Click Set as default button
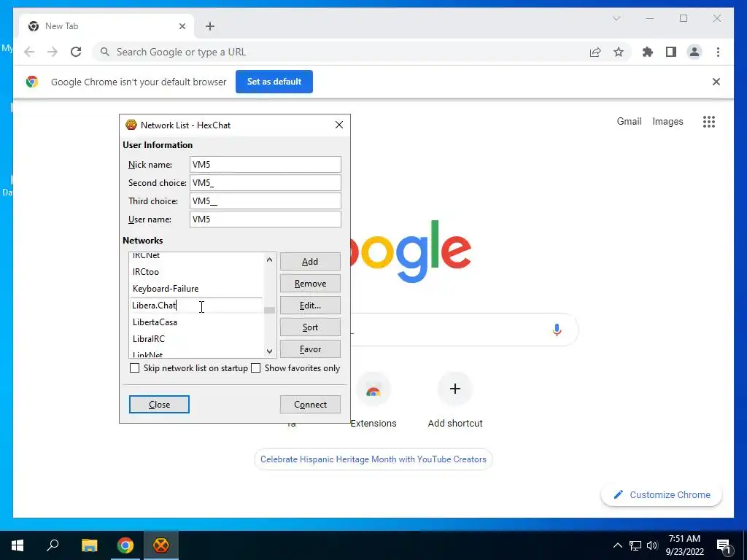Viewport: 747px width, 560px height. pyautogui.click(x=274, y=82)
